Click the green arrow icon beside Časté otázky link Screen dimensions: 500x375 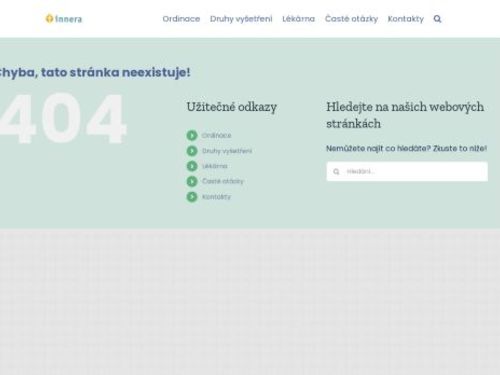click(x=192, y=181)
